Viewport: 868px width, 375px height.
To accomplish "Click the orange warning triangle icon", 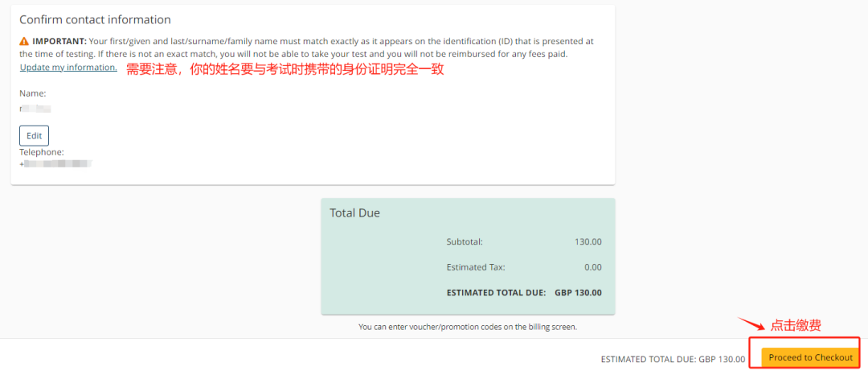I will pyautogui.click(x=24, y=41).
